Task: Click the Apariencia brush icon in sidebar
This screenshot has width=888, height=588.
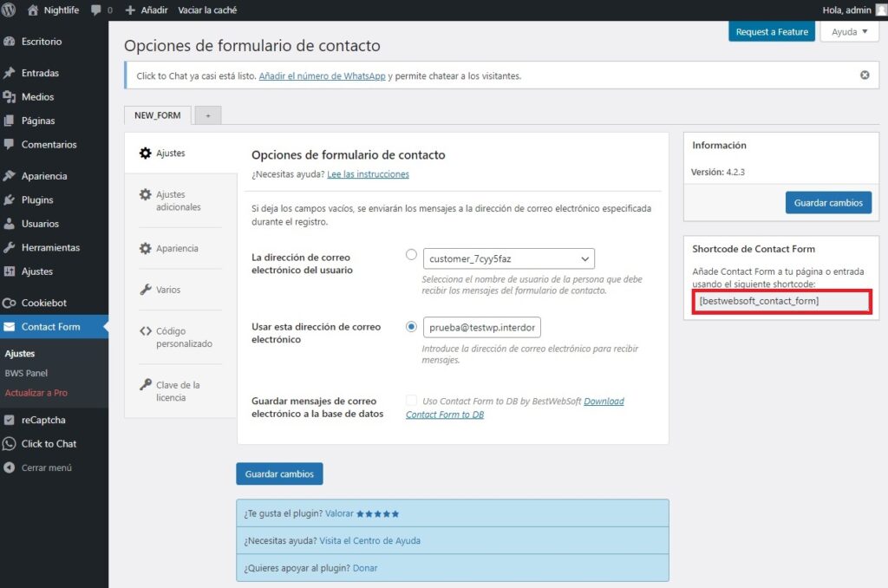Action: click(9, 175)
